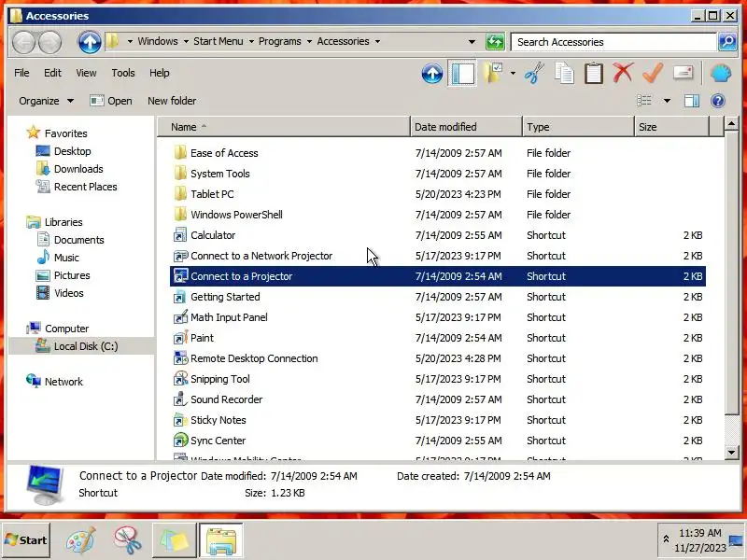Select the Windows PowerShell folder
The width and height of the screenshot is (747, 560).
click(x=236, y=215)
